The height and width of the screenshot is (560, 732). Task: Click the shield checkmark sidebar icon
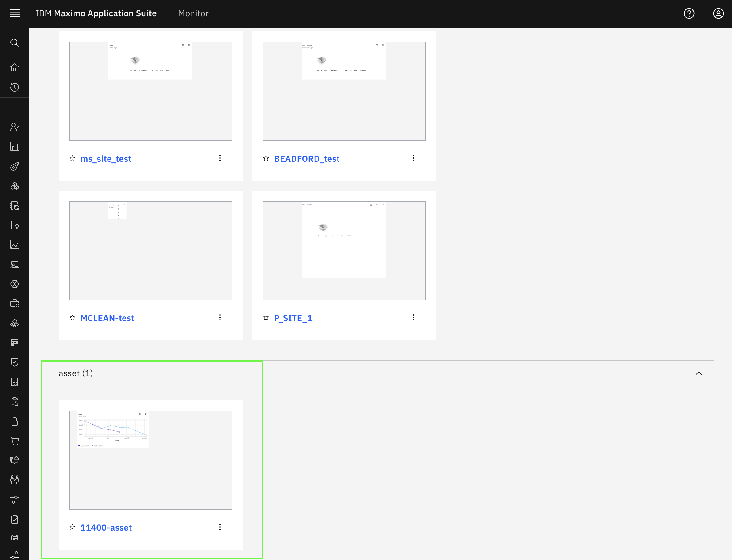coord(15,362)
